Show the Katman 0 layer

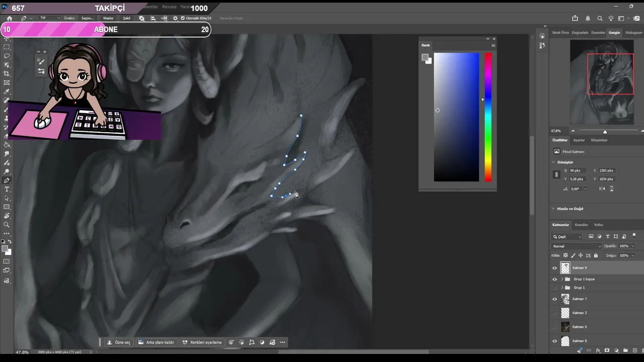coord(555,327)
